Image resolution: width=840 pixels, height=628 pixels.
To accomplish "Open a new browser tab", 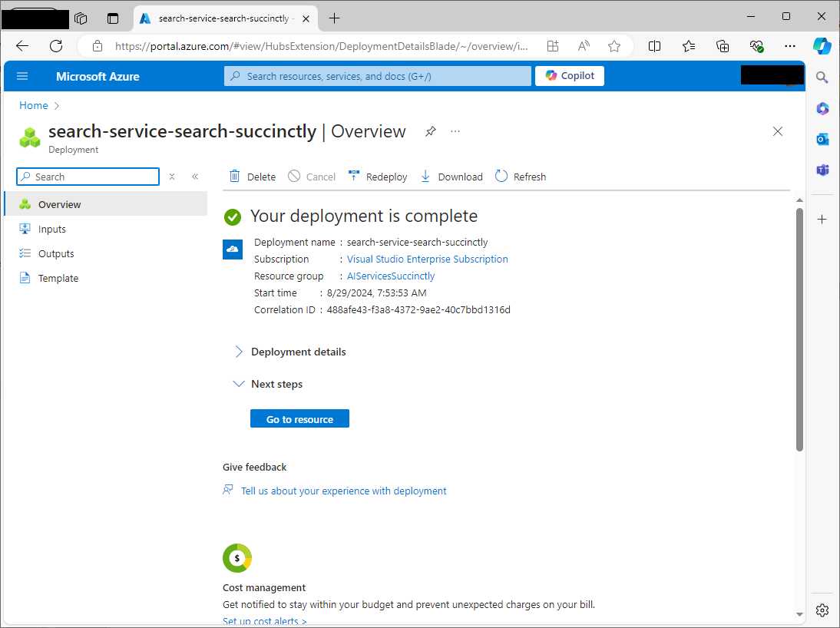I will (x=334, y=18).
